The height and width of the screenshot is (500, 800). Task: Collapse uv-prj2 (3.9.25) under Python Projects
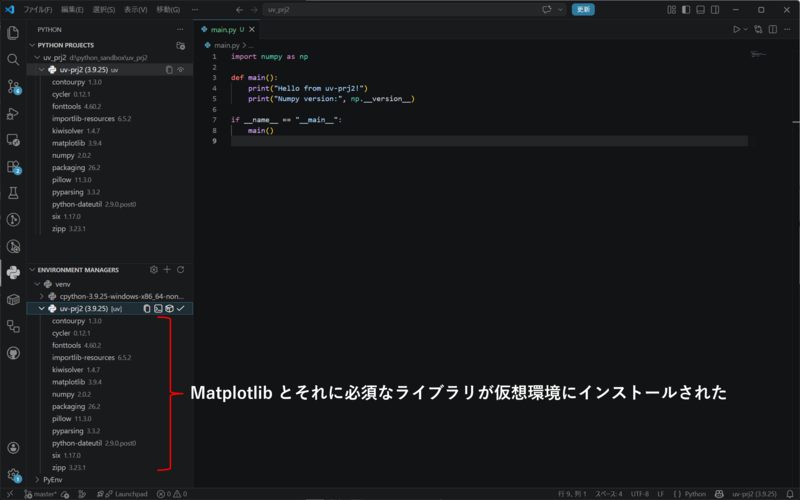(x=42, y=70)
